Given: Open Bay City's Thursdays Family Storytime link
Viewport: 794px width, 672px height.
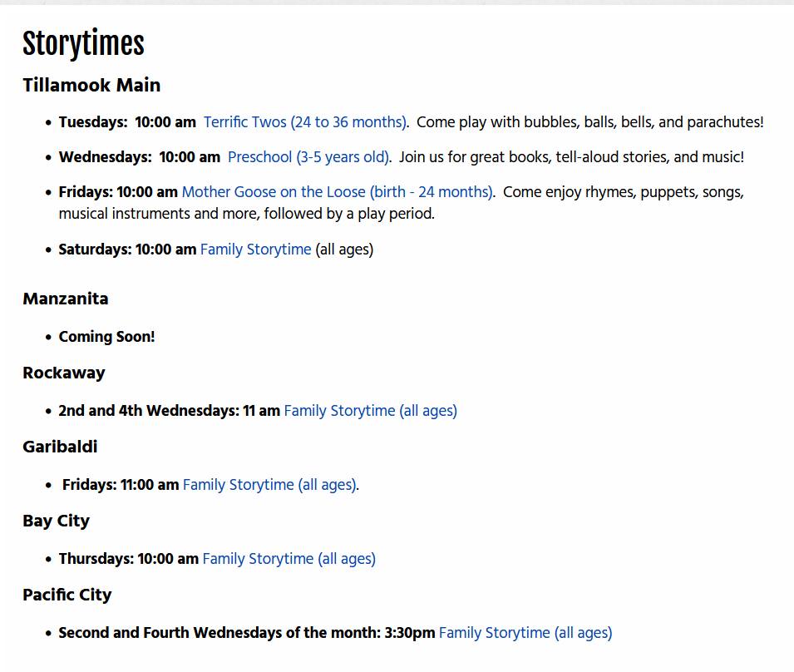Looking at the screenshot, I should coord(289,559).
